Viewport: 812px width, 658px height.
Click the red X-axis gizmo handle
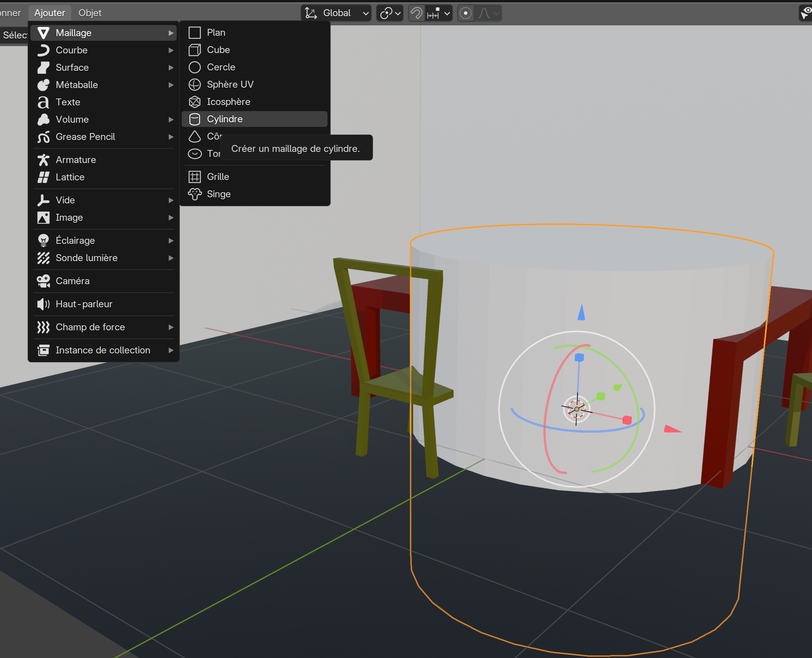pyautogui.click(x=627, y=420)
